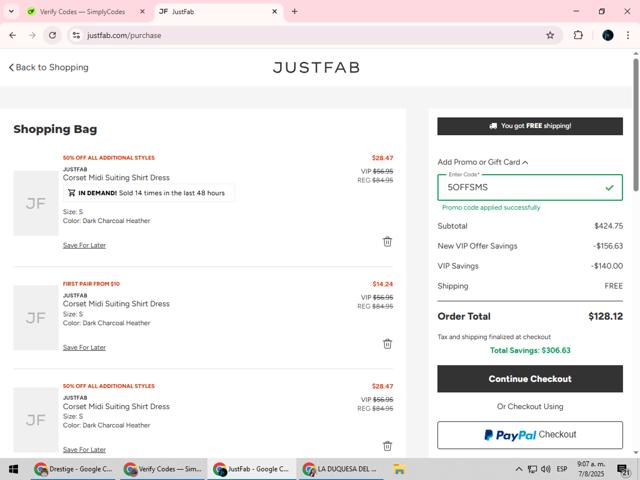Show hidden system tray icons
Screen dimensions: 640x480
(518, 469)
